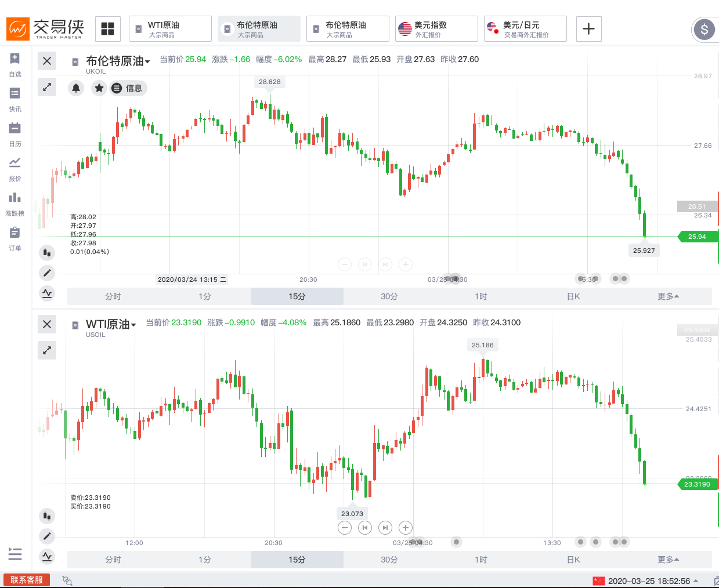Open the 更多 timeframe menu on Brent chart
This screenshot has height=588, width=719.
tap(668, 296)
